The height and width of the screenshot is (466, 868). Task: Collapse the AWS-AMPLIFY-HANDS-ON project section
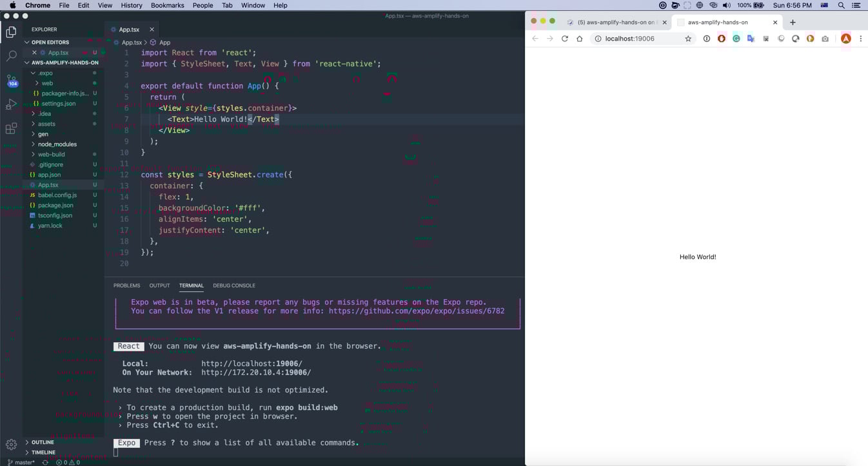coord(64,63)
